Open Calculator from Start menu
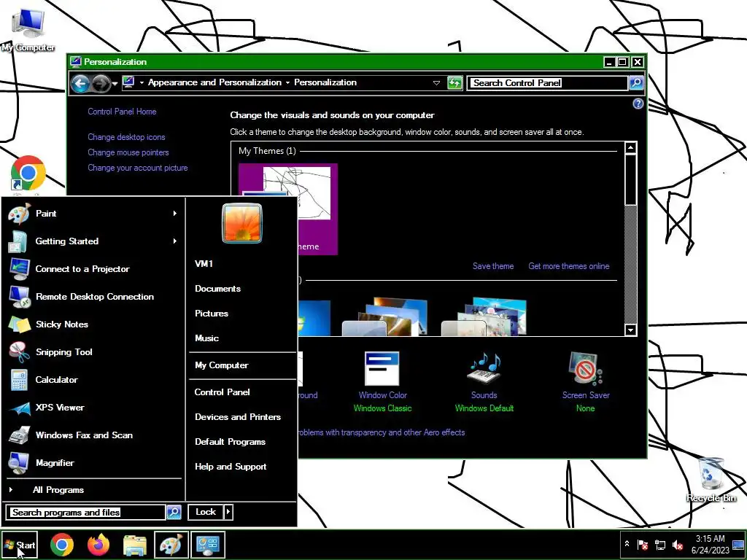The image size is (747, 560). [x=93, y=379]
